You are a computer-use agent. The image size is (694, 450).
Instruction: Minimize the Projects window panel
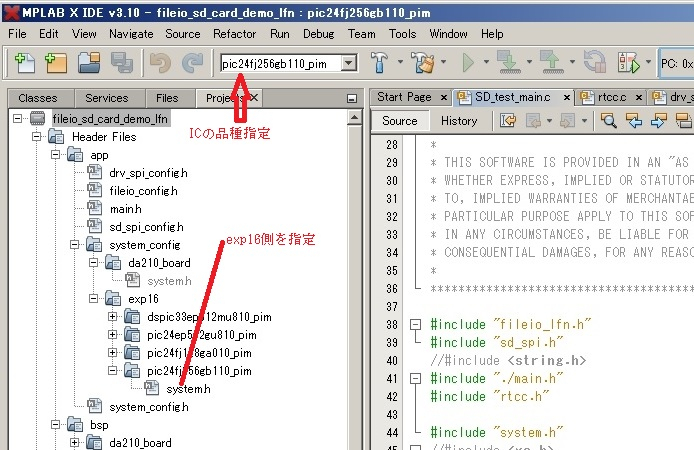(x=352, y=98)
